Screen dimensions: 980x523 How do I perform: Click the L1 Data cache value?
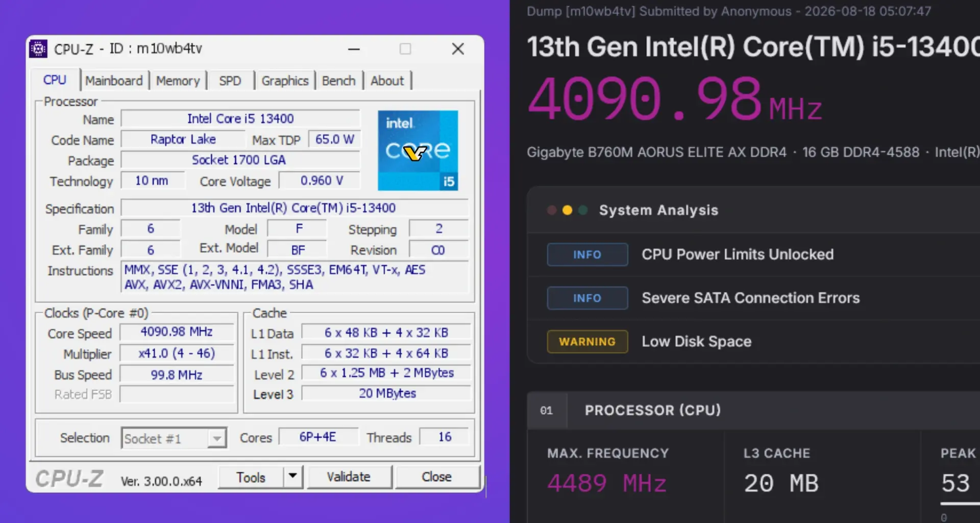pos(386,332)
